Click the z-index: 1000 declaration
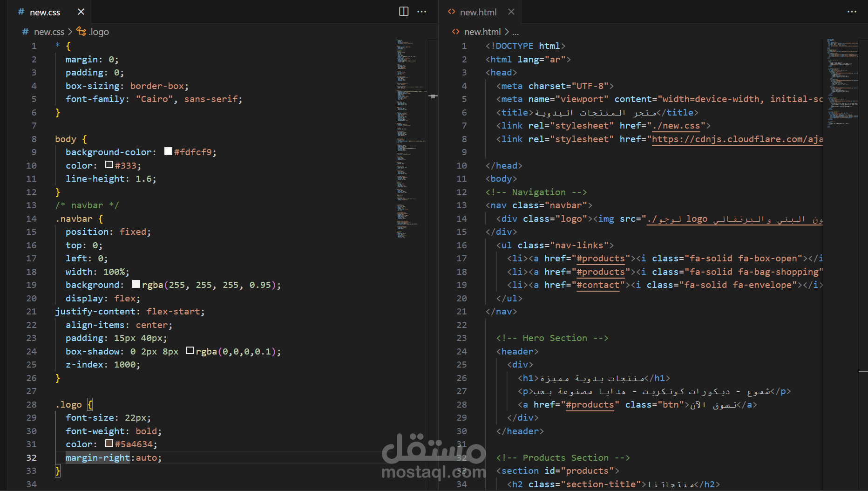Viewport: 868px width, 491px height. [x=103, y=365]
